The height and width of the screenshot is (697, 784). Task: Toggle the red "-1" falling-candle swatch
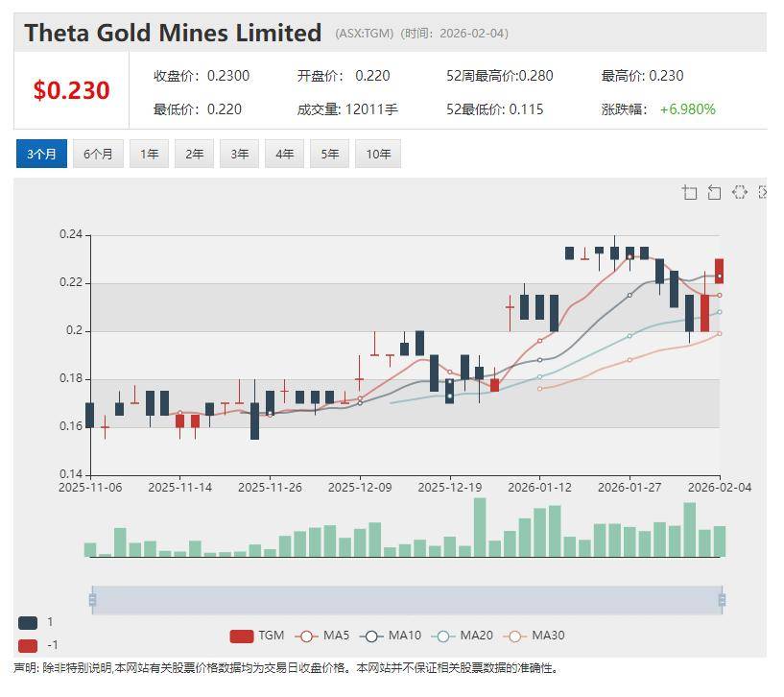(28, 645)
